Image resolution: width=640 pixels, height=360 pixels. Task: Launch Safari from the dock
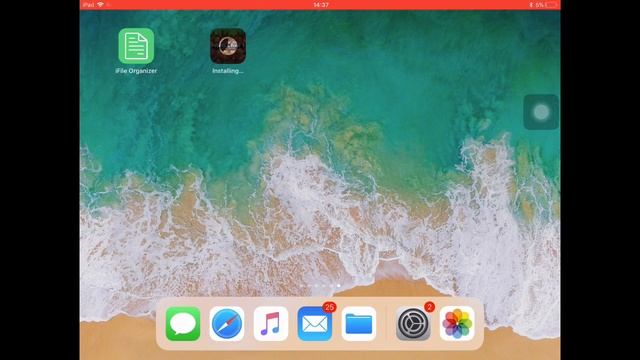point(227,324)
